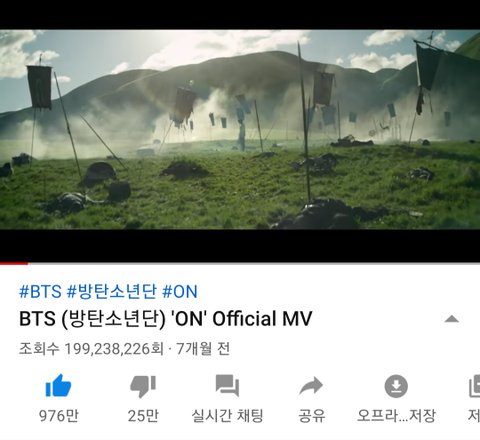Screen dimensions: 480x440
Task: Tap the 실시간 채팅 label
Action: 227,416
